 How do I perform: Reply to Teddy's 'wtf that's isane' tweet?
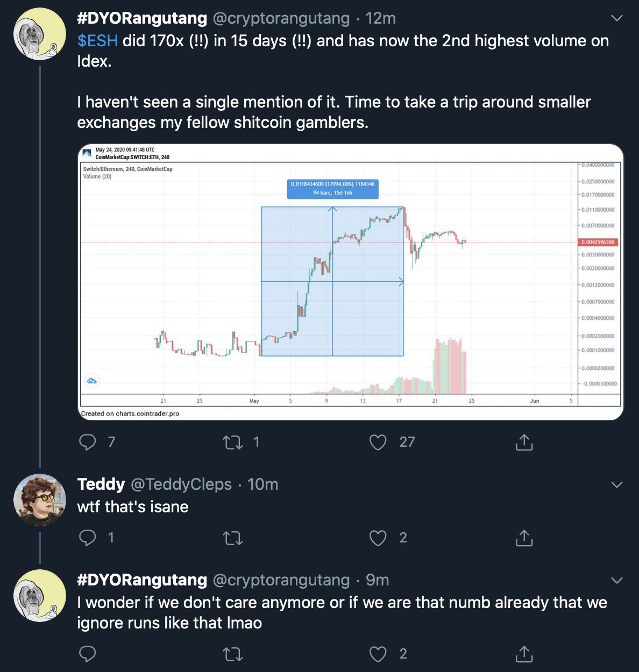(x=88, y=538)
